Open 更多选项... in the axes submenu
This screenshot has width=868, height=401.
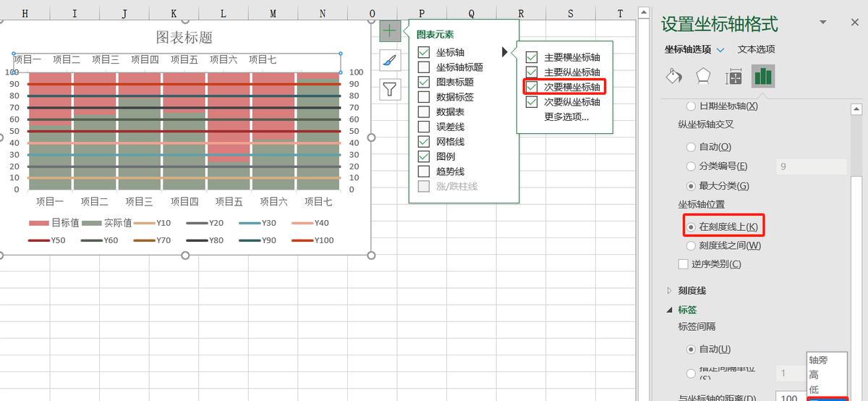point(566,117)
